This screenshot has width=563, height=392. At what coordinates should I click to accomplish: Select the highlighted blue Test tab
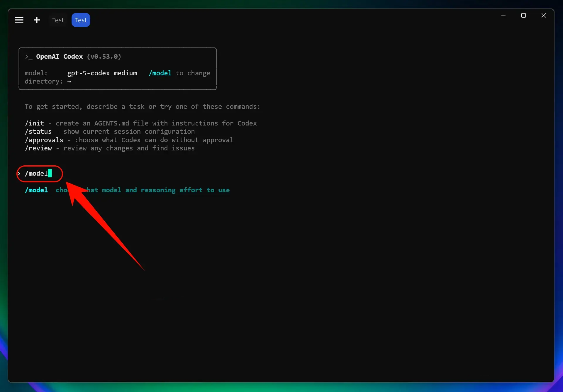(x=81, y=20)
